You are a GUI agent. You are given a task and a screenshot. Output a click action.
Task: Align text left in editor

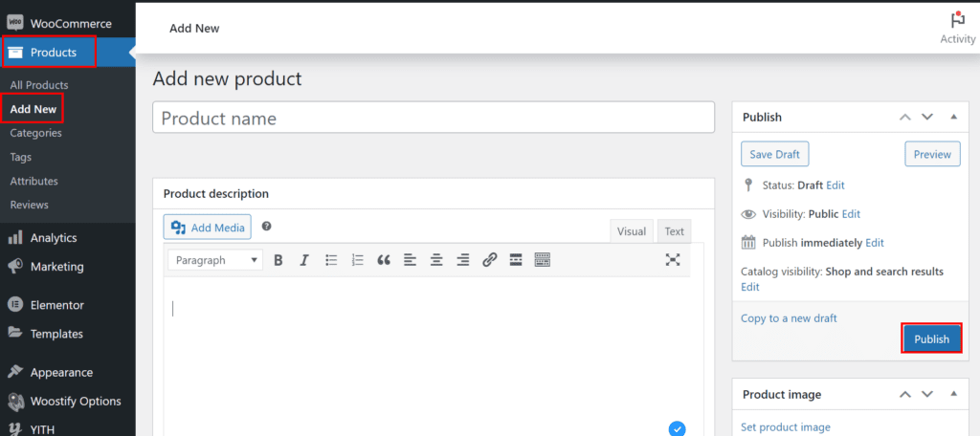pyautogui.click(x=410, y=260)
